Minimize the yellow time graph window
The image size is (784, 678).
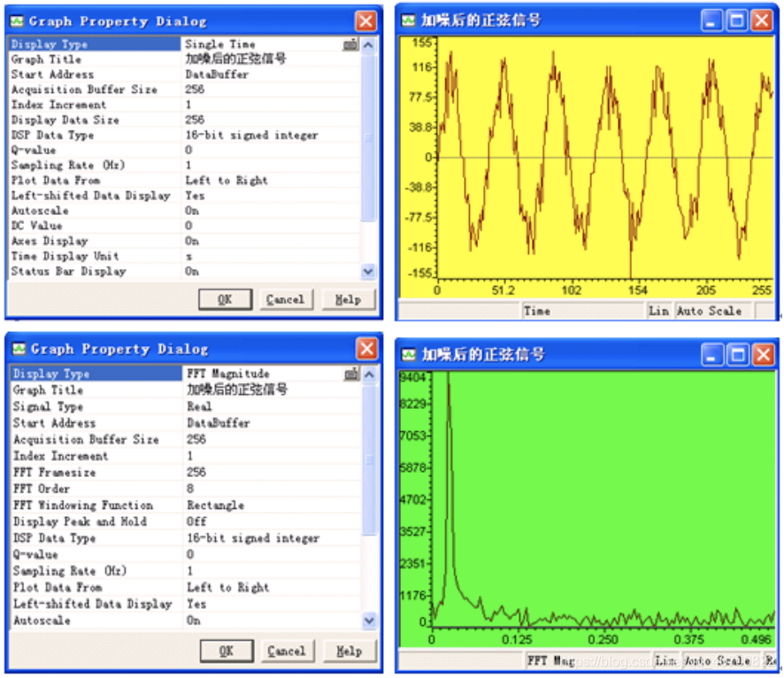[711, 20]
